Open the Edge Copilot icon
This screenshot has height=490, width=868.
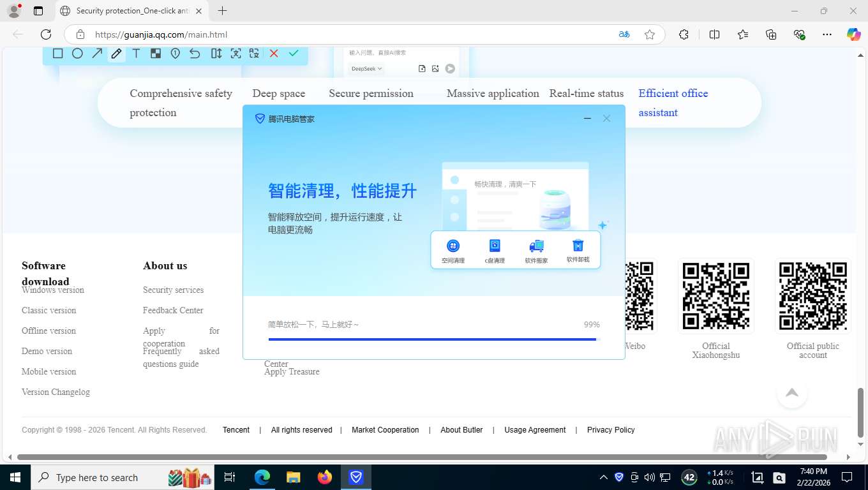click(x=853, y=34)
